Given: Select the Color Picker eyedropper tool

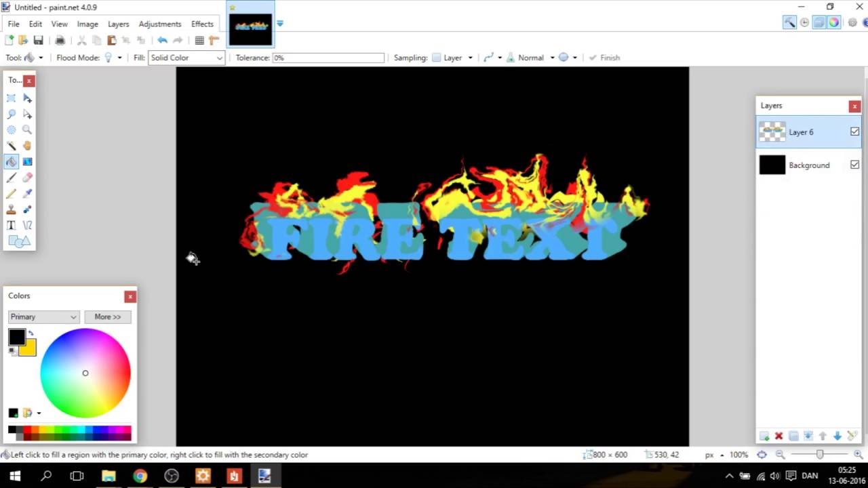Looking at the screenshot, I should (x=27, y=193).
